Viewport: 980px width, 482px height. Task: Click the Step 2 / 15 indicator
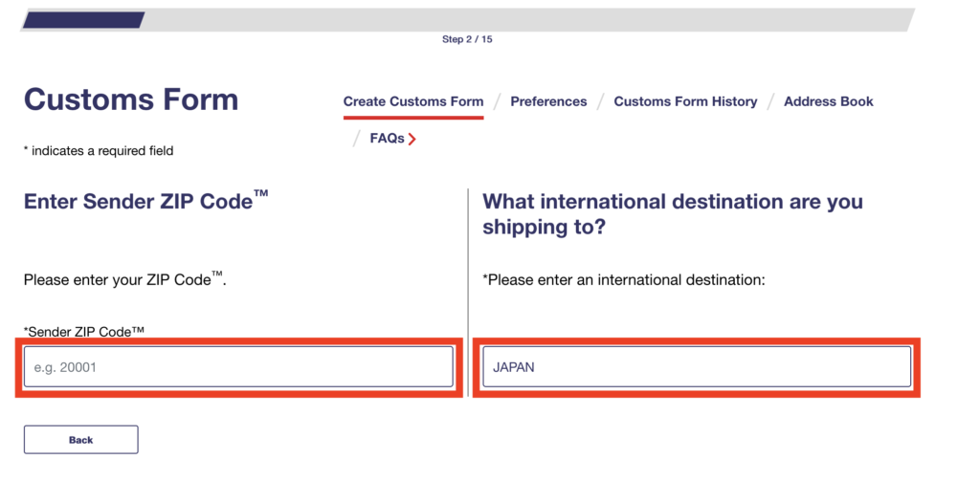[467, 40]
